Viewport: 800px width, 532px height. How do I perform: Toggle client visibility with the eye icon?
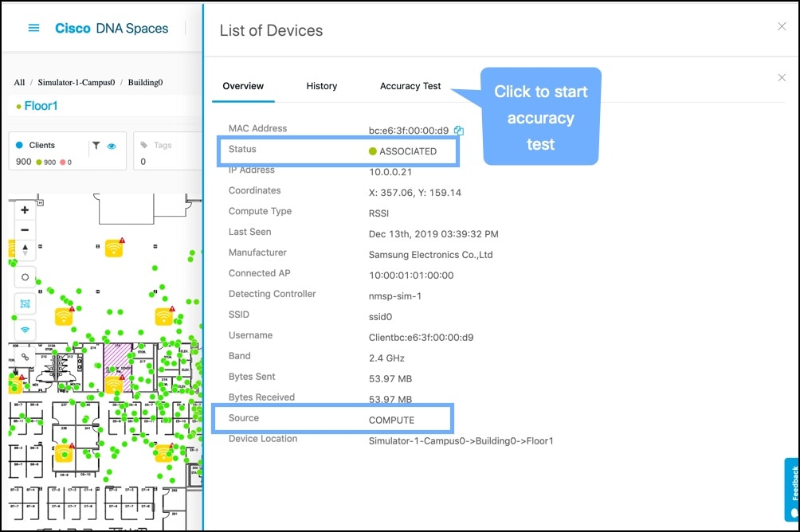(112, 146)
